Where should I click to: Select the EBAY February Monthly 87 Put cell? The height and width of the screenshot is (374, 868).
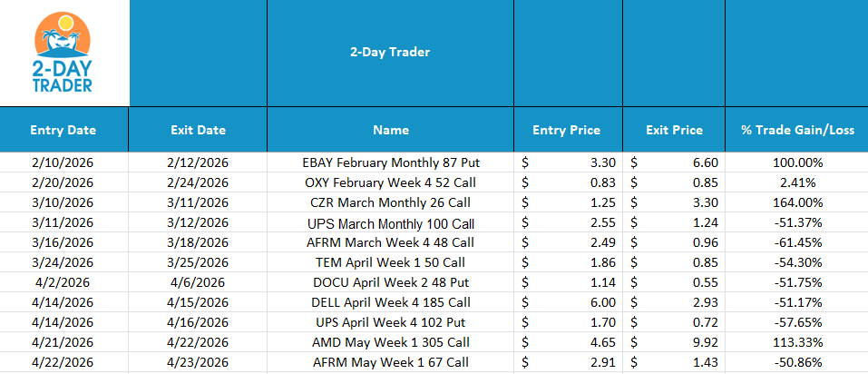(390, 162)
